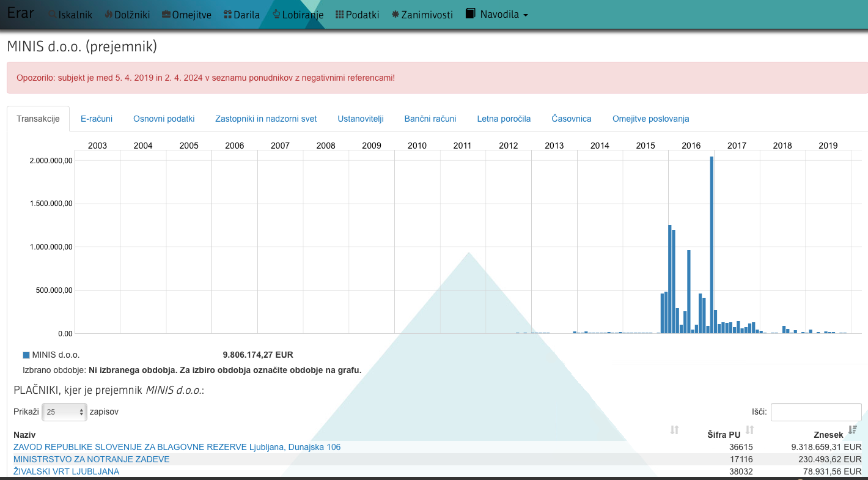Focus the Išči search field

point(816,412)
